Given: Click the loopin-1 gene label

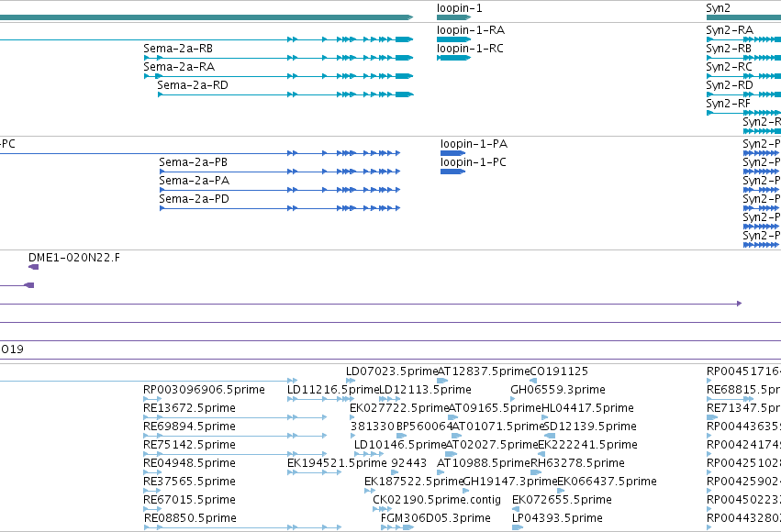Looking at the screenshot, I should coord(459,8).
